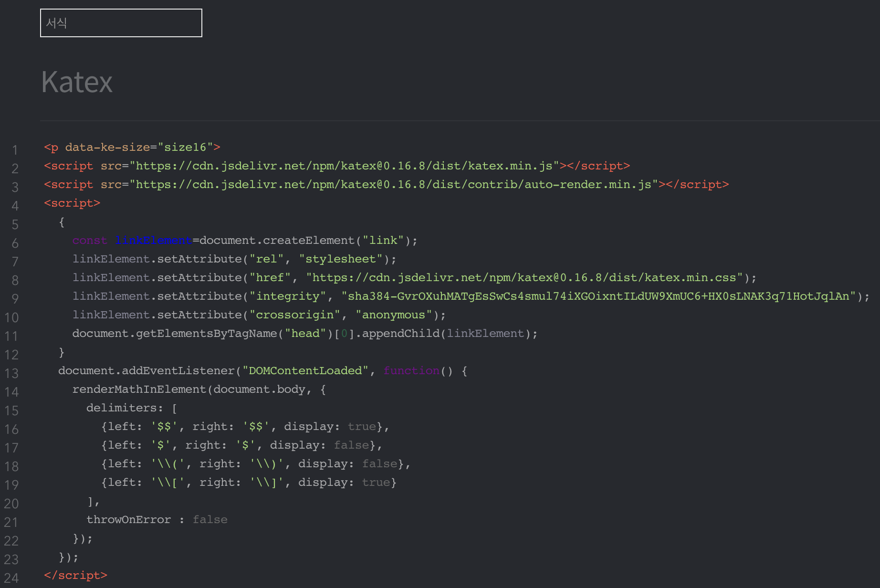Viewport: 880px width, 588px height.
Task: Click line 1 '<p data-ke-size="size16">'
Action: [x=132, y=147]
